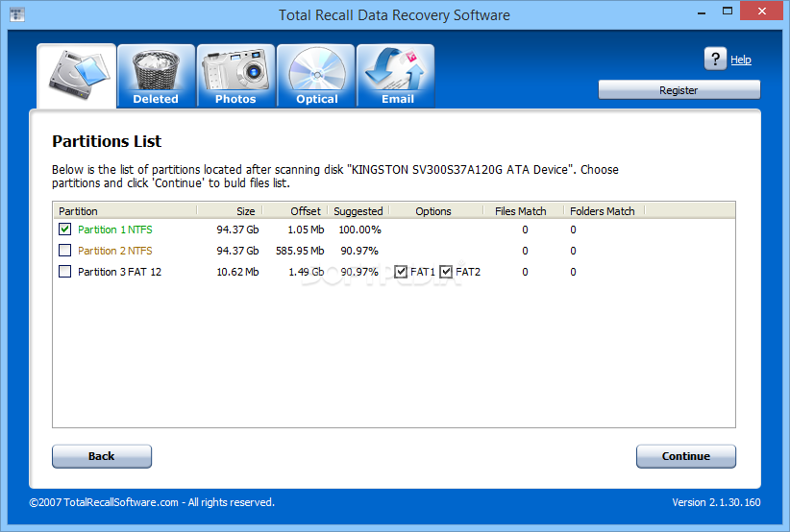Screen dimensions: 790x532
Task: Toggle the FAT1 option checkbox
Action: click(x=401, y=272)
